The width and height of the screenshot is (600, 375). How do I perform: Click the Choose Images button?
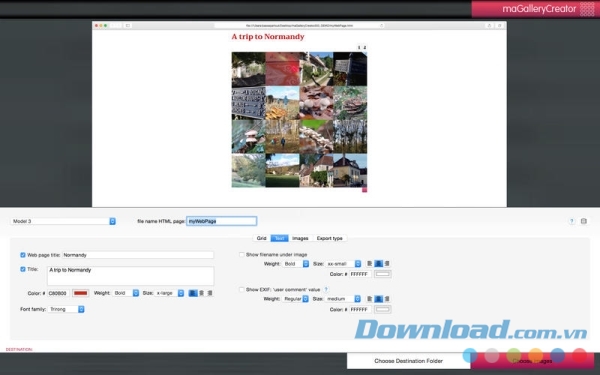pos(532,361)
